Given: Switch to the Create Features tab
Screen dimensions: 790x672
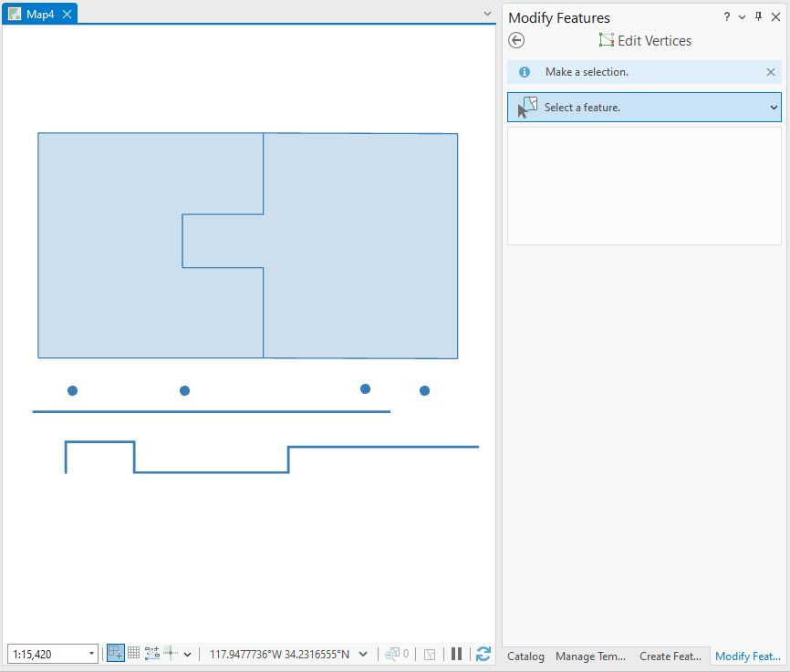Looking at the screenshot, I should pos(670,656).
